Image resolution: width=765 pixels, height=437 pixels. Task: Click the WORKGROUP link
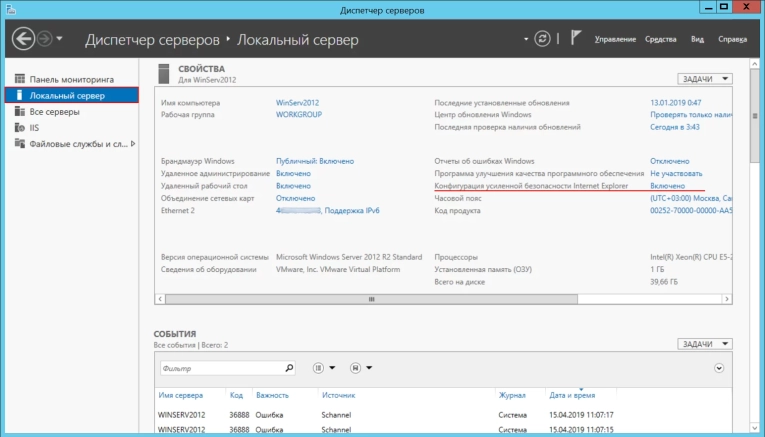[297, 115]
